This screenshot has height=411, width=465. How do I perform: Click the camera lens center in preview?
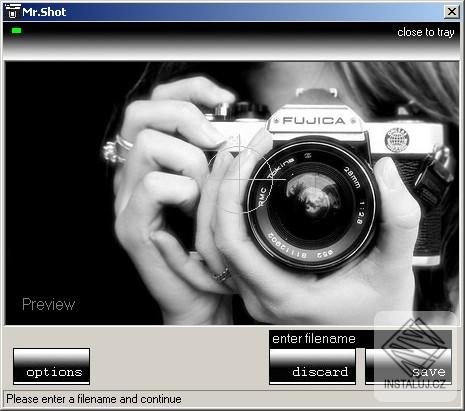tap(312, 202)
